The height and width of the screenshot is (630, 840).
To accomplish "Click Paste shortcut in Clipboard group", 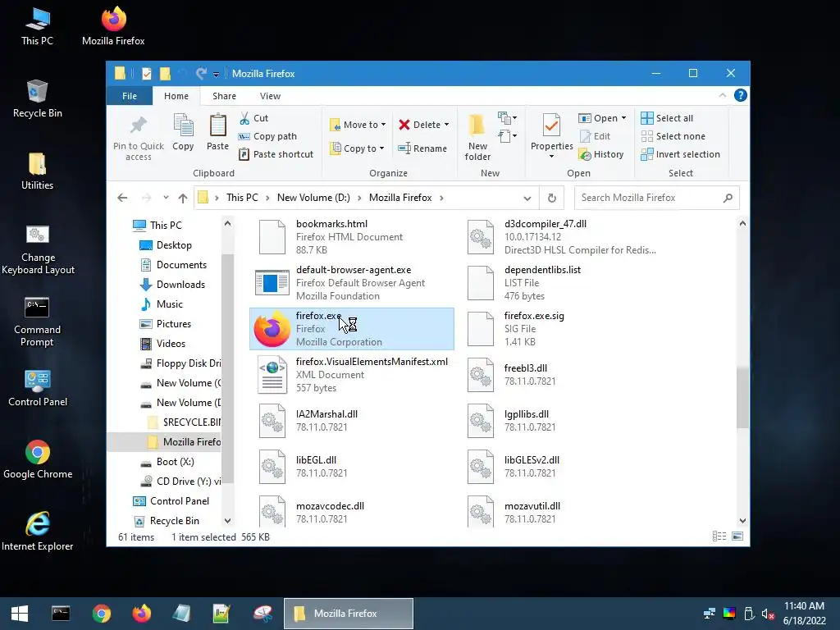I will (x=276, y=154).
